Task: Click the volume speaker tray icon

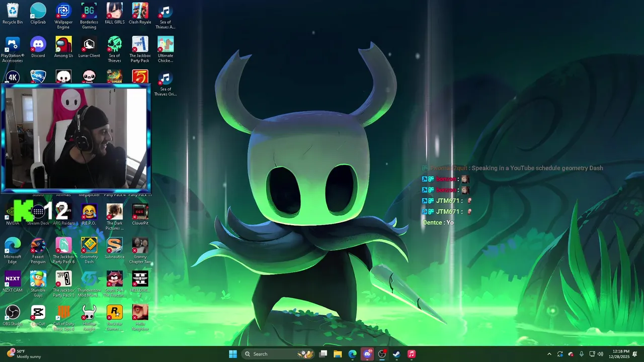Action: pyautogui.click(x=600, y=354)
